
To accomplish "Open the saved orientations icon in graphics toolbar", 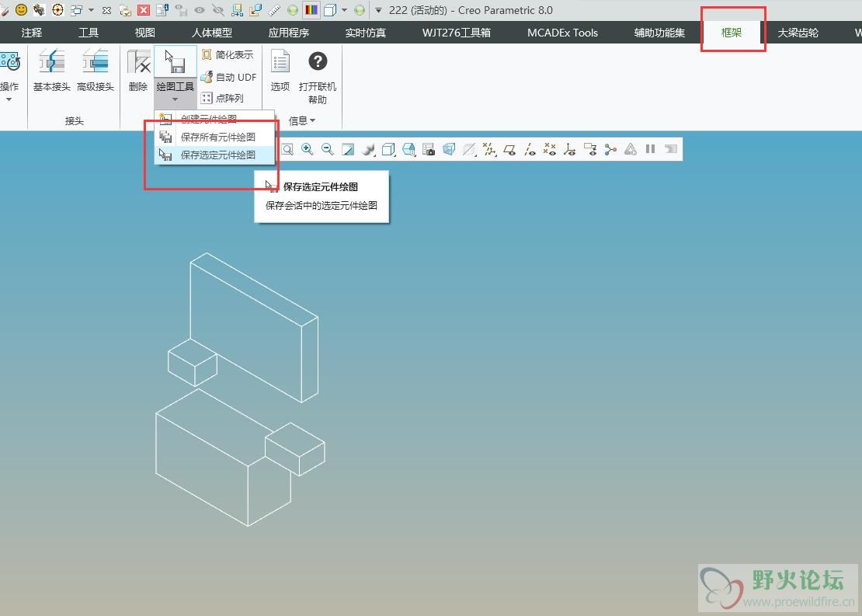I will pyautogui.click(x=408, y=149).
